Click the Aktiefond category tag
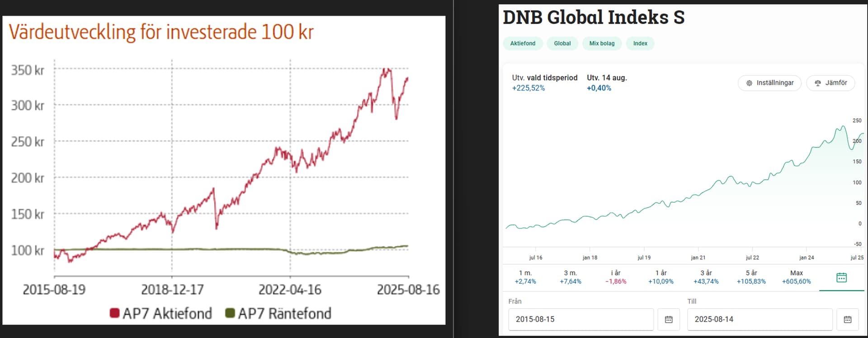868x338 pixels. click(x=523, y=43)
